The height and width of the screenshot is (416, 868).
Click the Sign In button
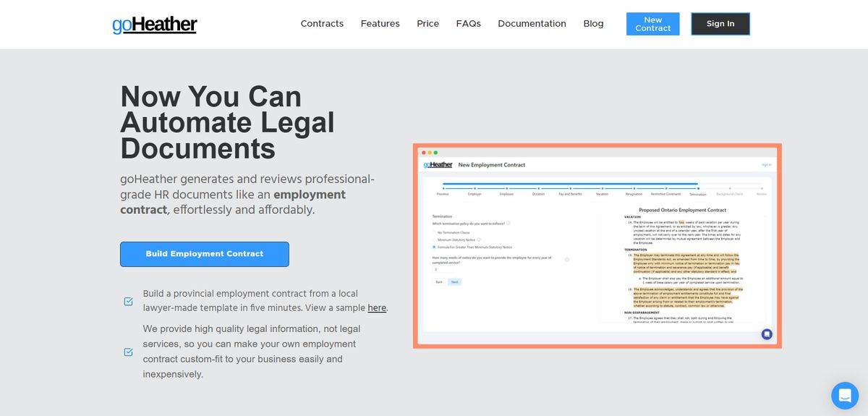click(720, 24)
